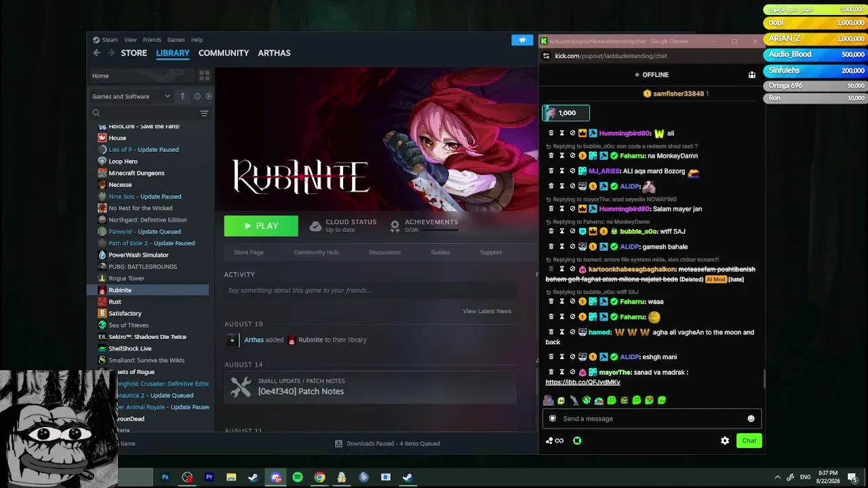Open the Friends menu

[x=152, y=40]
